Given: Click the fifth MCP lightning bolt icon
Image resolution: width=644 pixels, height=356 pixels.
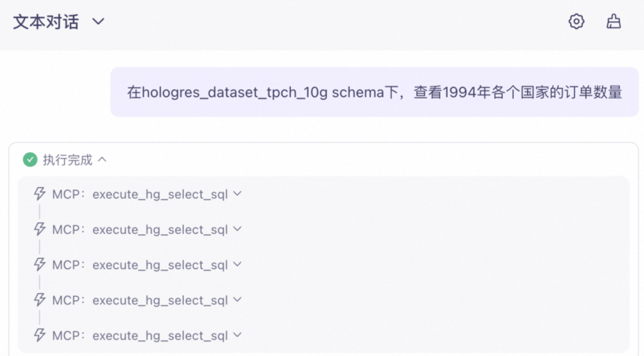Looking at the screenshot, I should 40,335.
